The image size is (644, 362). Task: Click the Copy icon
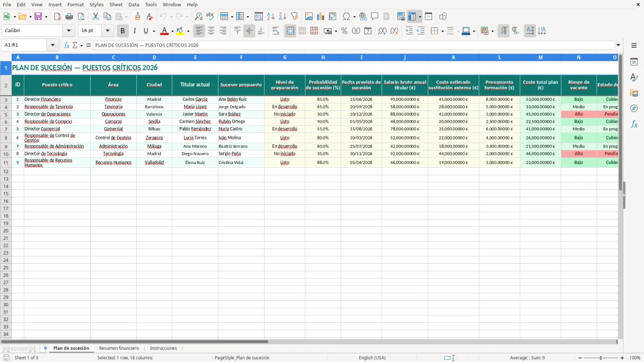pyautogui.click(x=107, y=17)
